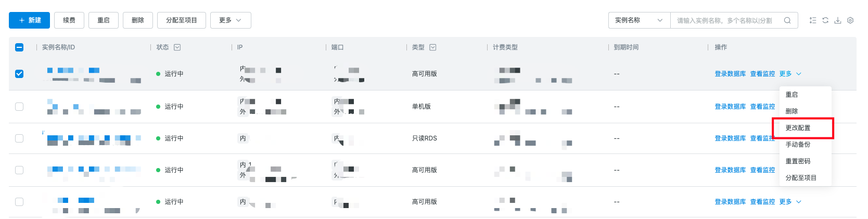
Task: Click the 续费 button
Action: tap(69, 20)
